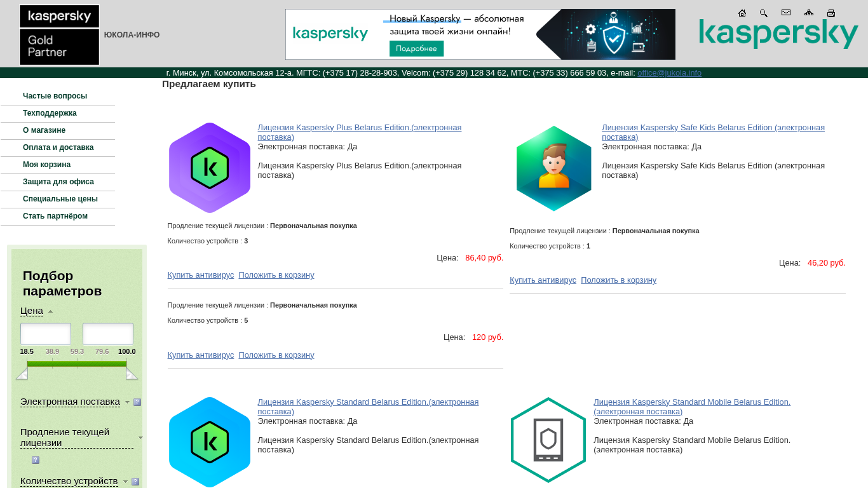Viewport: 868px width, 488px height.
Task: Focus the minimum price input field
Action: coord(46,334)
